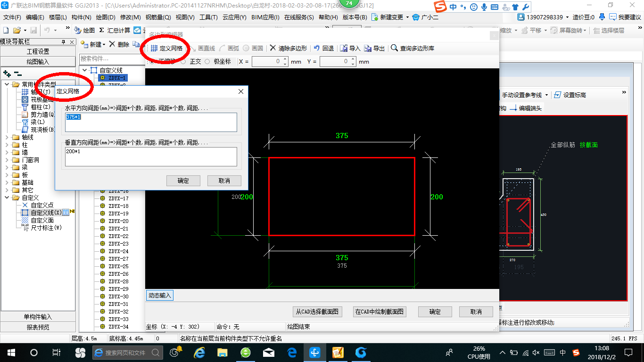Open the 楼层(L) menu
Image resolution: width=644 pixels, height=362 pixels.
pos(58,17)
